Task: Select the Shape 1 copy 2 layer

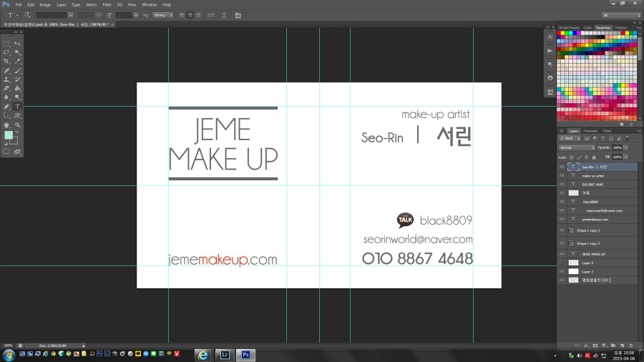Action: 602,243
